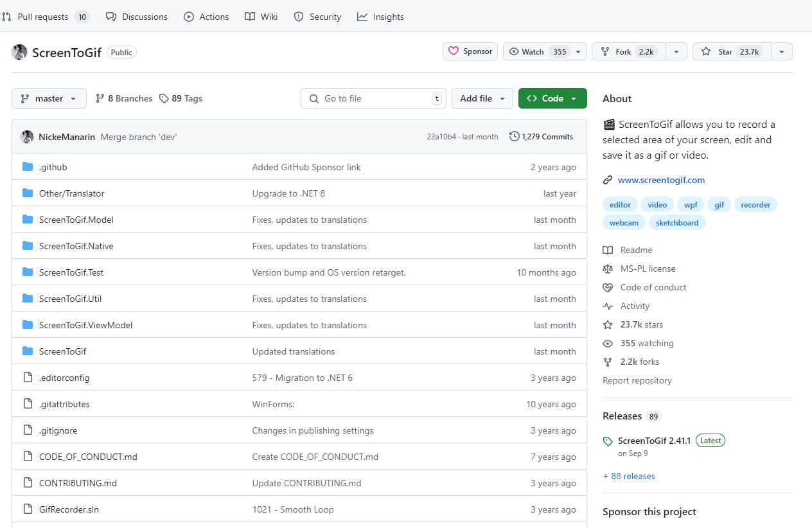Click the ScreenToGif.Util folder icon
The height and width of the screenshot is (528, 812).
(x=28, y=299)
